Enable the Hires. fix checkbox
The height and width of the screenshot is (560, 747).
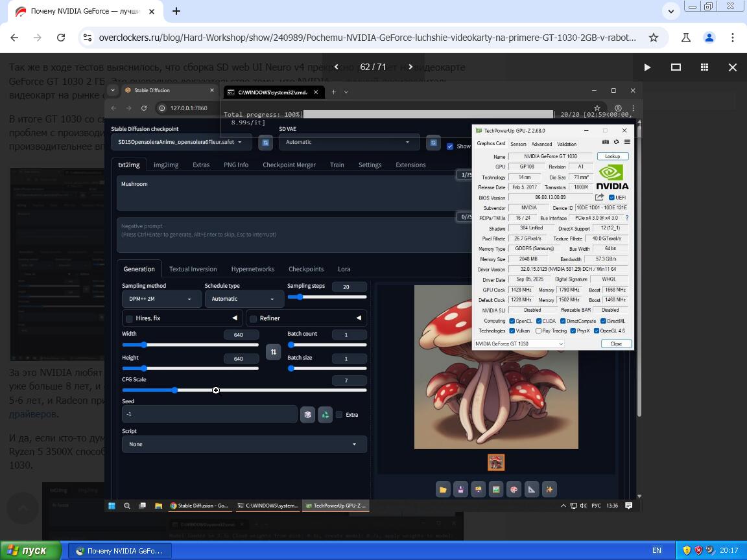click(x=129, y=319)
